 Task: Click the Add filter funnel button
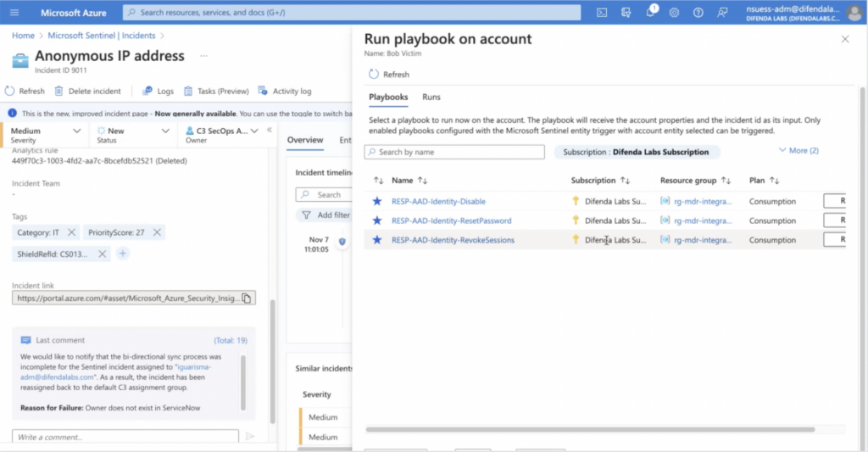click(325, 215)
